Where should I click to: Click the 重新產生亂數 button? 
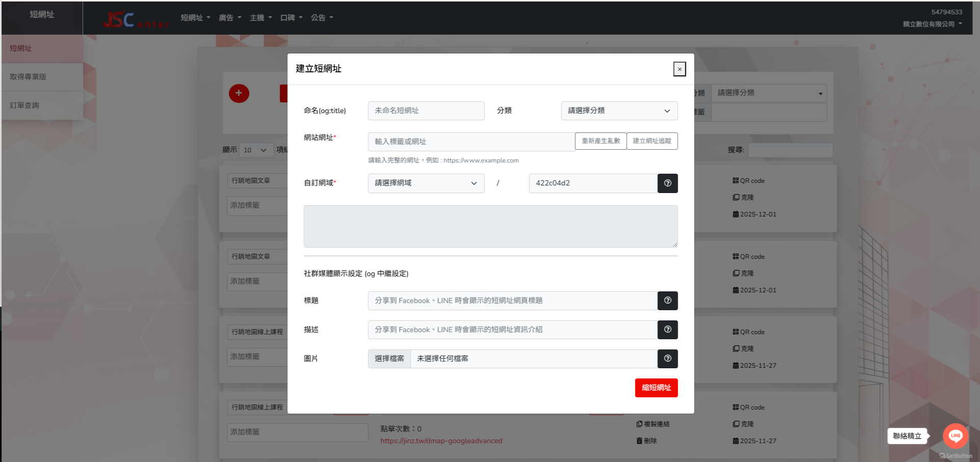(x=600, y=141)
